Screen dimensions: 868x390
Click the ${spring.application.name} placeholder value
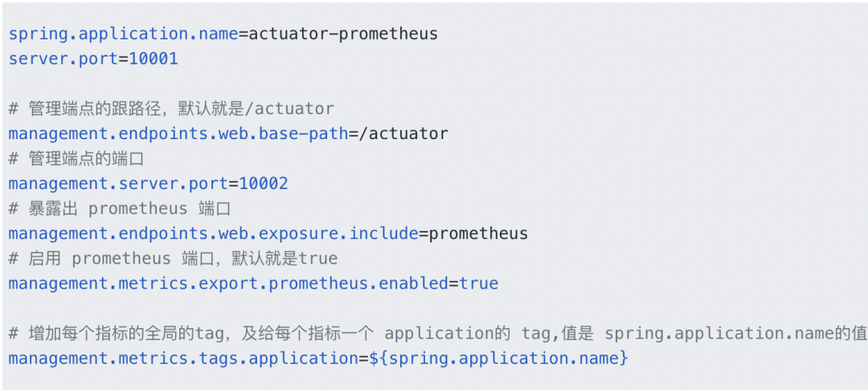point(498,358)
